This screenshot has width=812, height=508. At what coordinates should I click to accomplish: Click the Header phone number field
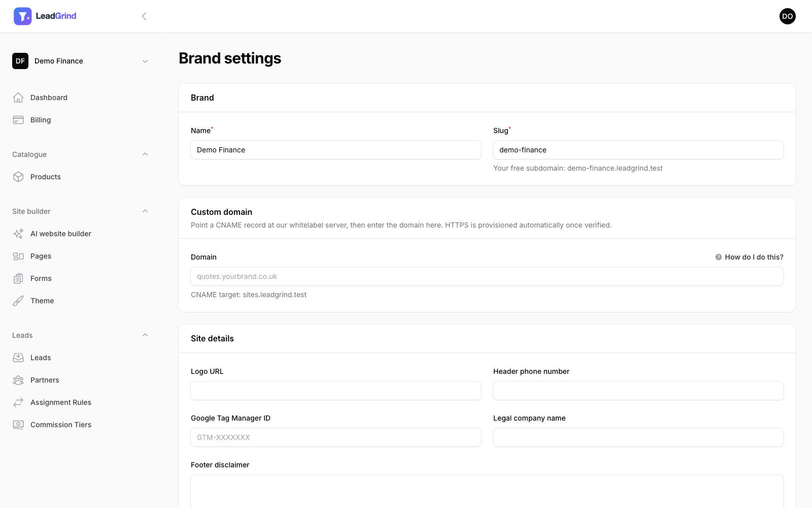coord(638,391)
